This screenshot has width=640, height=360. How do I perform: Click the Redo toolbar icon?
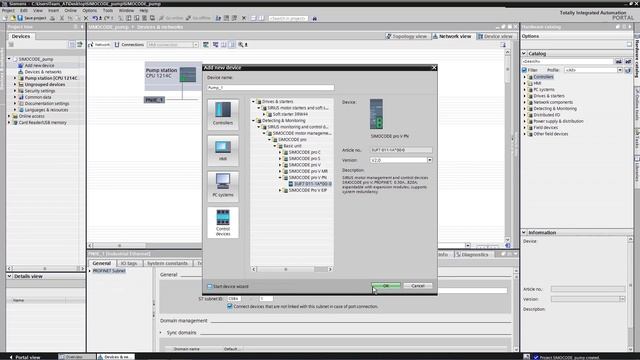[x=107, y=18]
